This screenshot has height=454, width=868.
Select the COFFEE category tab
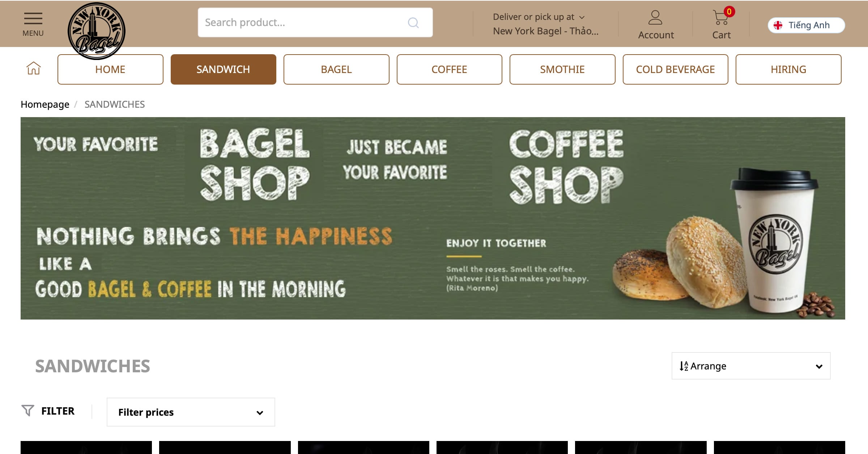pos(449,69)
